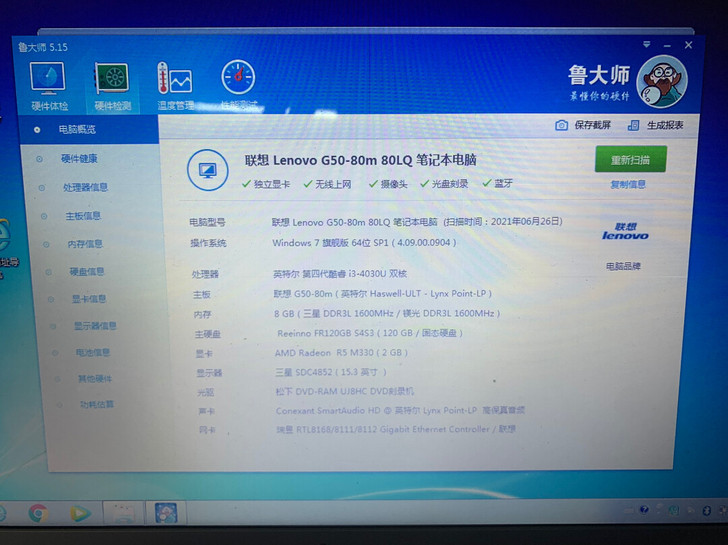Open Google Chrome from the taskbar
Image resolution: width=728 pixels, height=545 pixels.
[38, 513]
